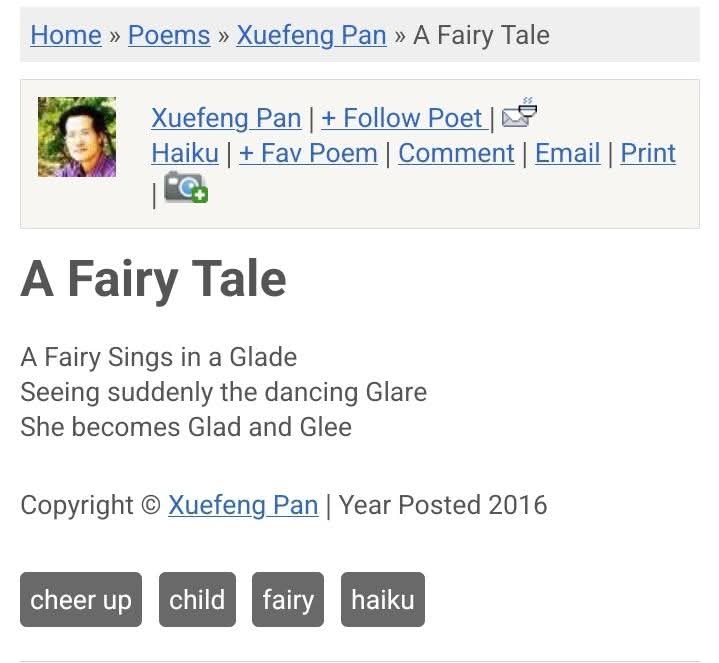Open the Poems breadcrumb link
Screen dimensions: 719x663
coord(169,35)
